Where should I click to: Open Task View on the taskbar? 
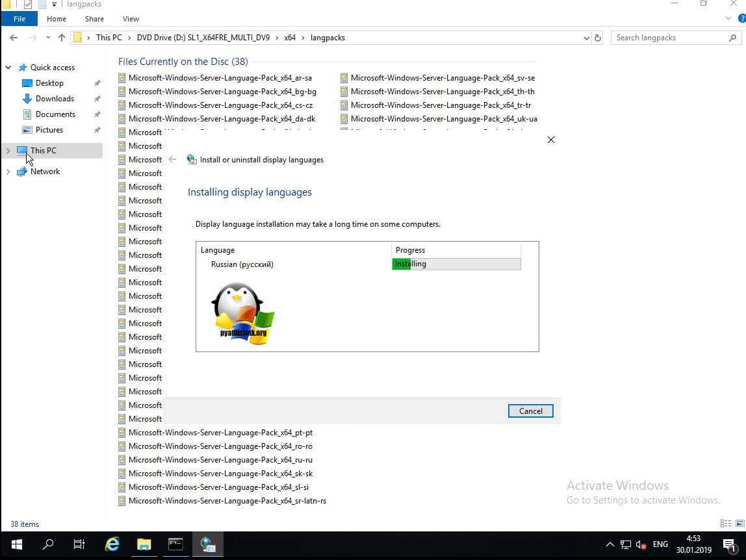click(x=79, y=544)
